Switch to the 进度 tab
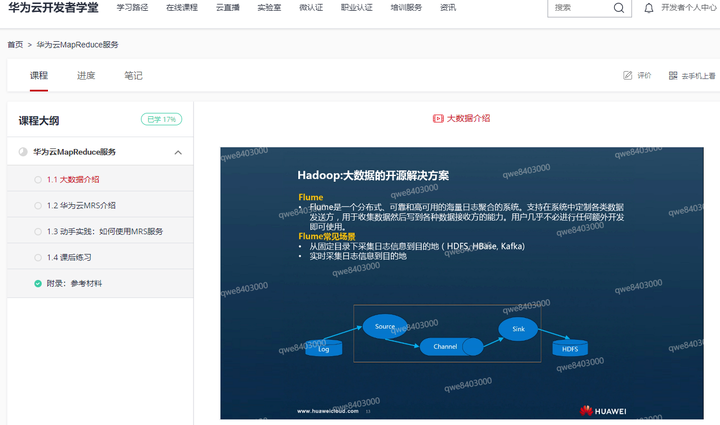Viewport: 720px width, 425px height. (x=86, y=75)
